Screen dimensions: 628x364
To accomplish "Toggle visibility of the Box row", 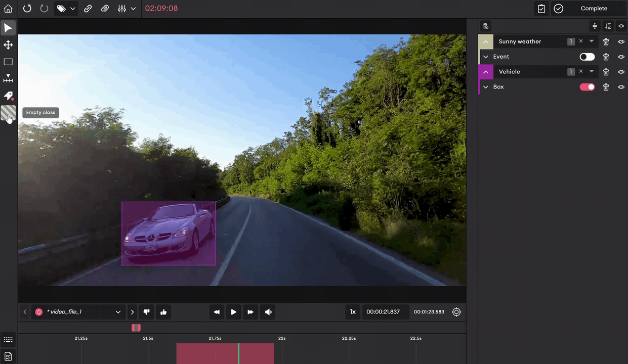I will (621, 87).
